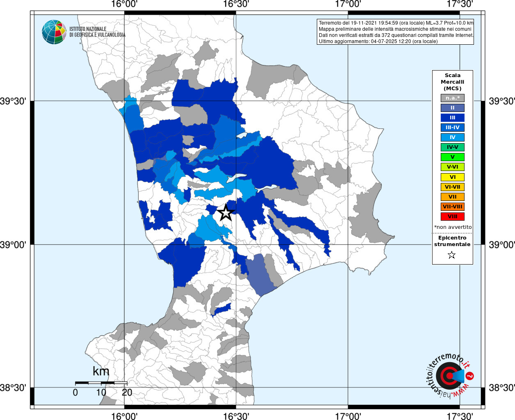Click the epicenter star on the map

(x=225, y=212)
